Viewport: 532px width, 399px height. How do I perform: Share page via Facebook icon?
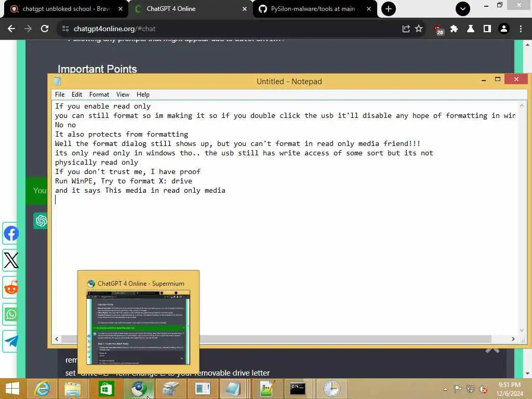coord(11,234)
